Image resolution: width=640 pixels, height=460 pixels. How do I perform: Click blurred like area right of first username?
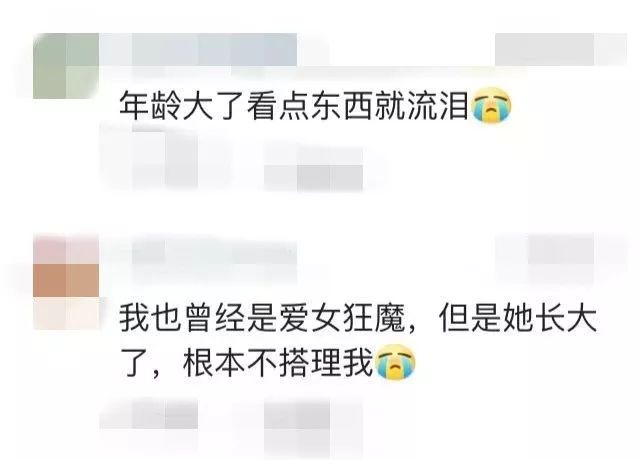[560, 50]
